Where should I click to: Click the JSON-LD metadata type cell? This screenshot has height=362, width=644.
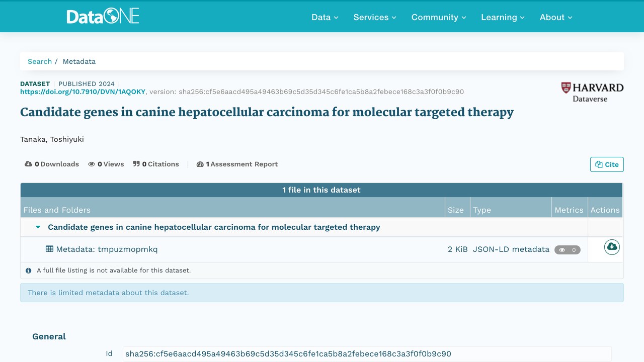511,249
